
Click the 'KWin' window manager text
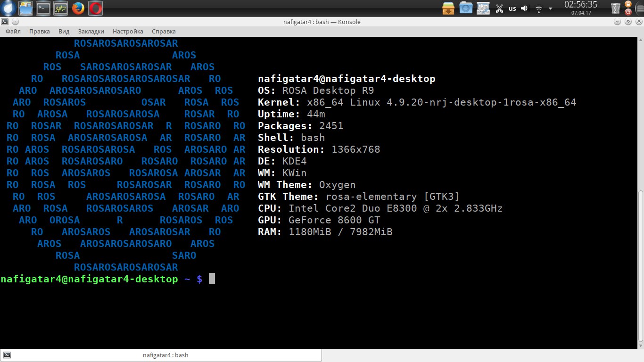294,173
